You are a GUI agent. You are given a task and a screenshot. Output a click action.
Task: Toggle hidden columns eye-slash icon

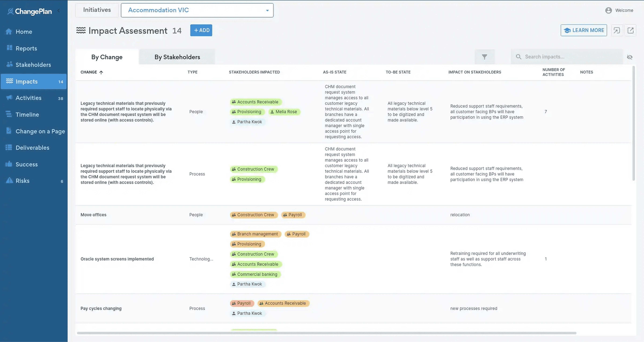coord(630,57)
